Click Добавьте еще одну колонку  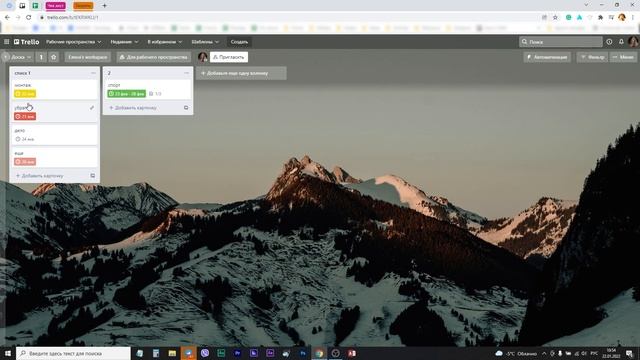point(241,73)
